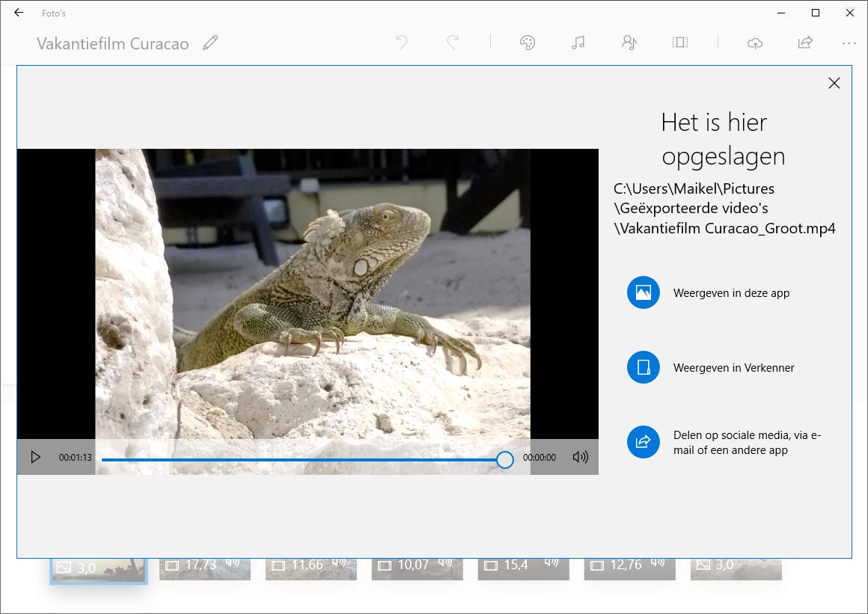This screenshot has height=614, width=868.
Task: Click the pencil icon to rename Vakantiefilm Curacao
Action: coord(210,43)
